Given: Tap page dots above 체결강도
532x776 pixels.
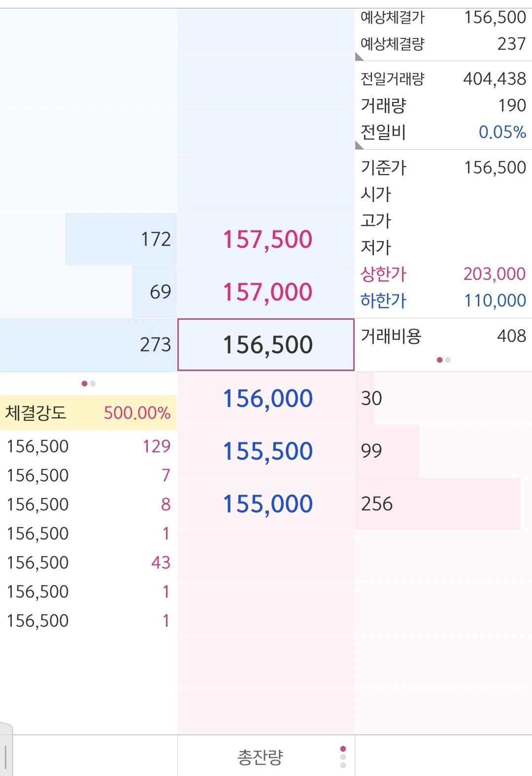Looking at the screenshot, I should coord(89,383).
